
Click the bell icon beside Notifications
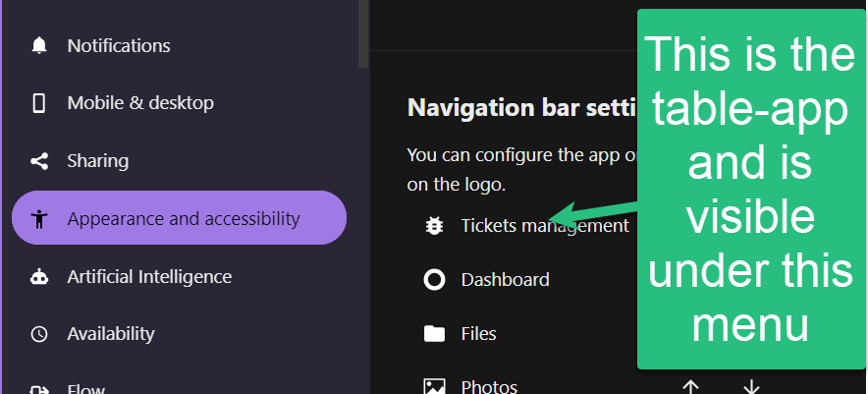39,46
